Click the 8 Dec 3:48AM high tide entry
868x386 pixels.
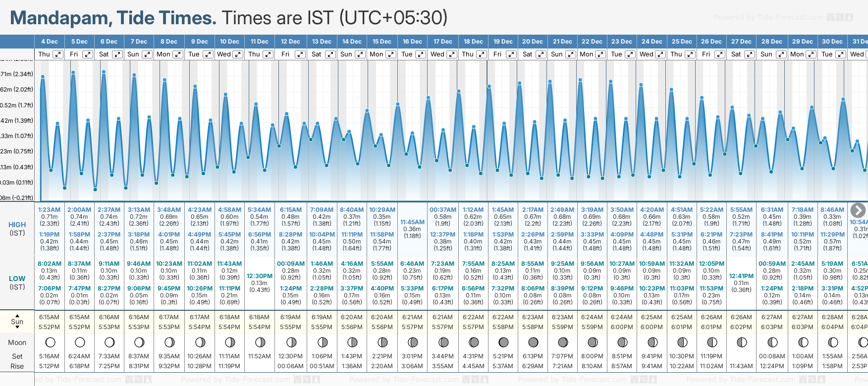click(x=169, y=210)
